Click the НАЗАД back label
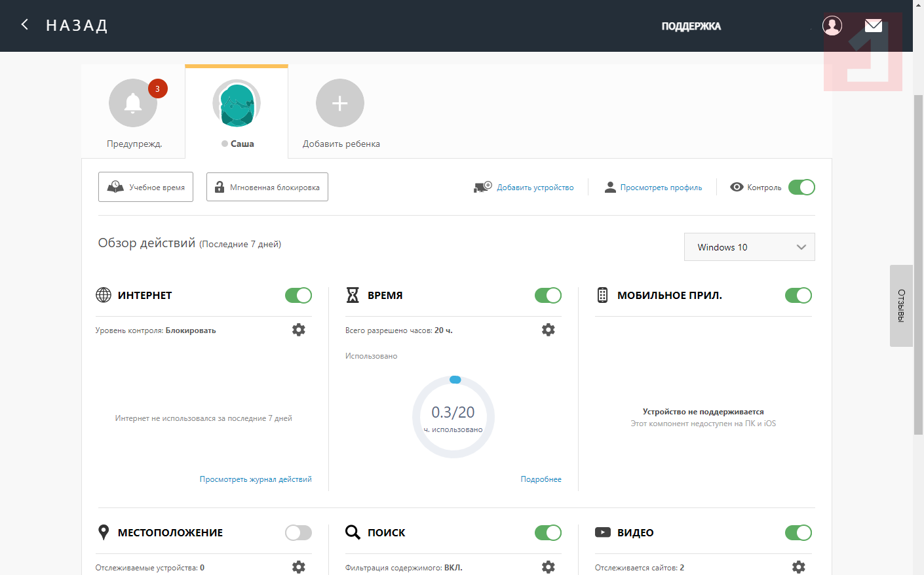This screenshot has width=924, height=575. (x=77, y=26)
